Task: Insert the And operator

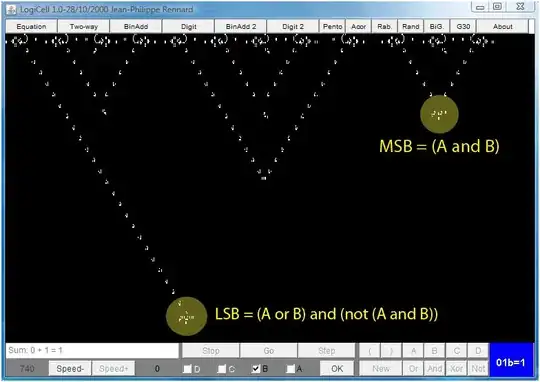Action: [x=435, y=369]
